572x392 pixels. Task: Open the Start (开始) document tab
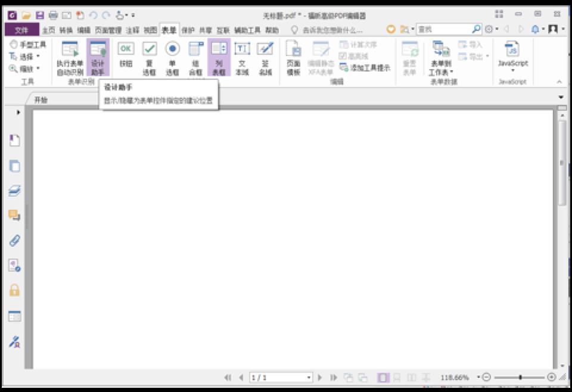(41, 100)
